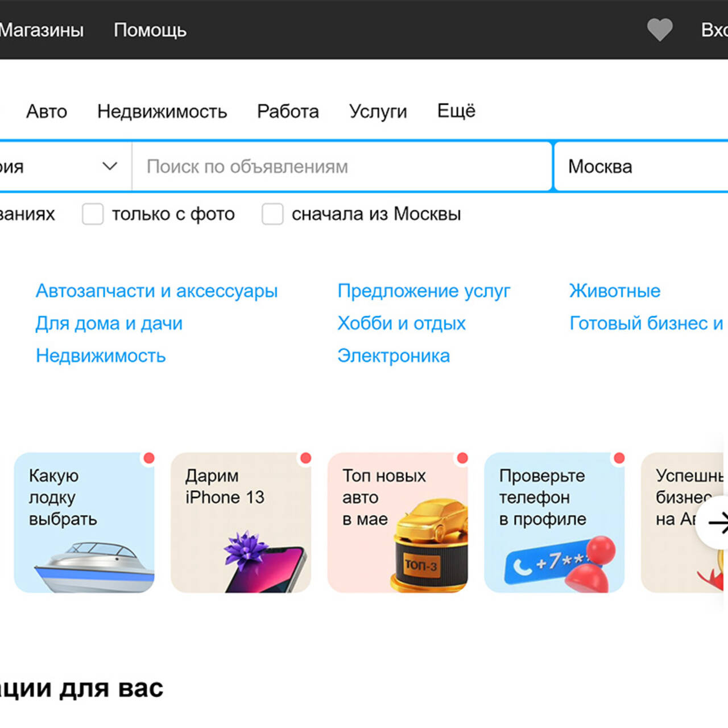This screenshot has height=728, width=728.
Task: Click the Москва location field
Action: click(642, 166)
